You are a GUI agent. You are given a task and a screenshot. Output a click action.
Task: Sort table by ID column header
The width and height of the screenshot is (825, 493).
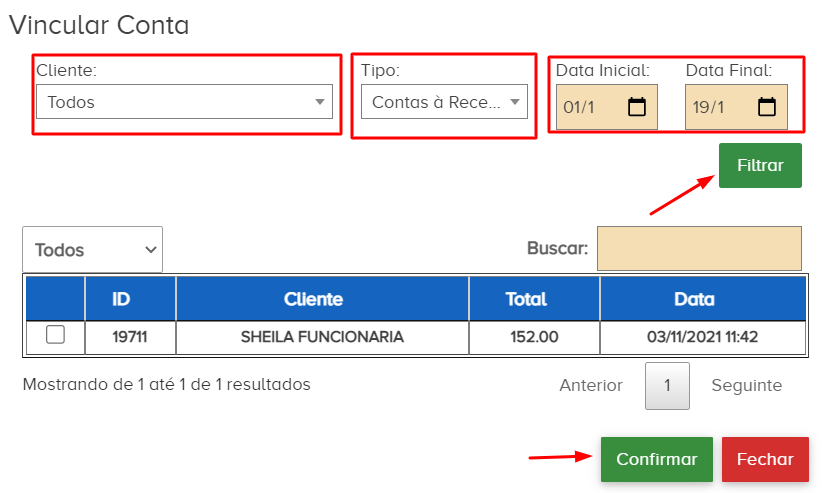click(121, 299)
